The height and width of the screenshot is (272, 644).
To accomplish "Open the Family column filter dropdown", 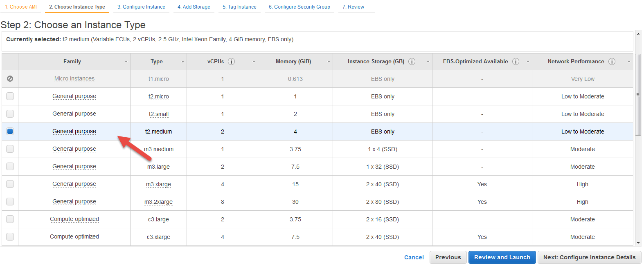I will coord(126,62).
